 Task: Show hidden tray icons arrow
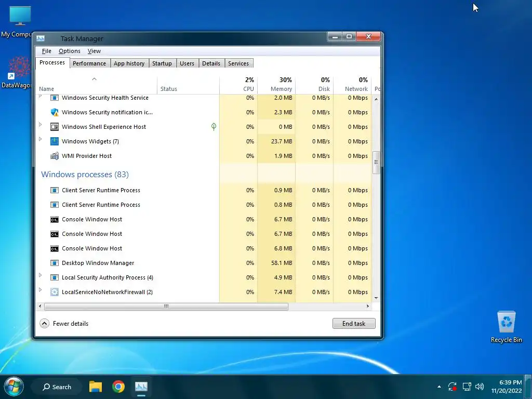point(440,387)
